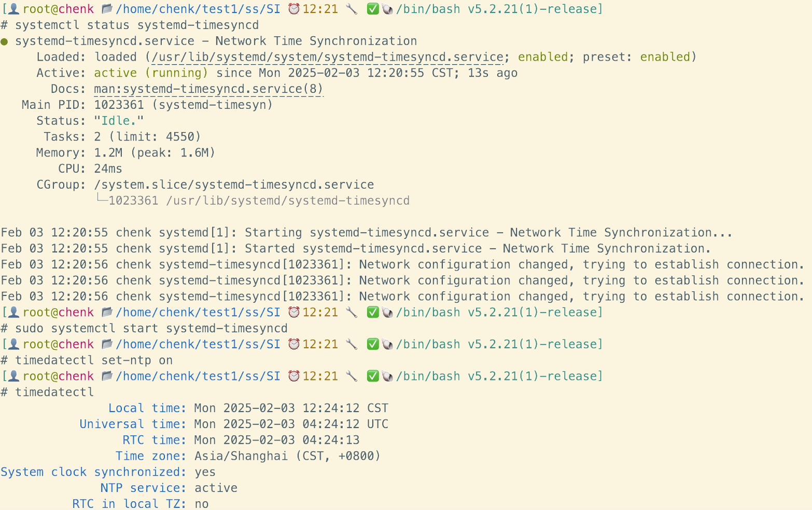
Task: Click the user icon in the topmost prompt
Action: pos(14,9)
